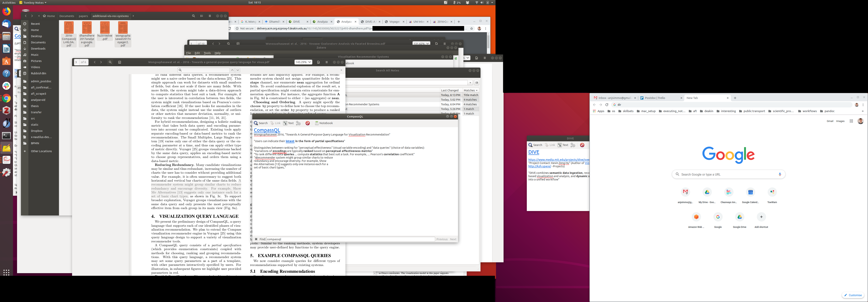Open the Notebook button in CompassQL note
The height and width of the screenshot is (302, 868).
[x=324, y=123]
